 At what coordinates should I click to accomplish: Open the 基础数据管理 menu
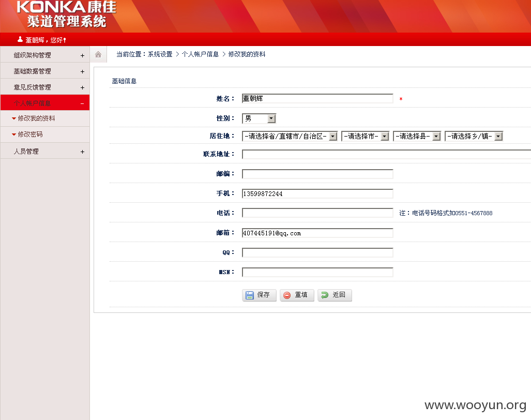45,71
